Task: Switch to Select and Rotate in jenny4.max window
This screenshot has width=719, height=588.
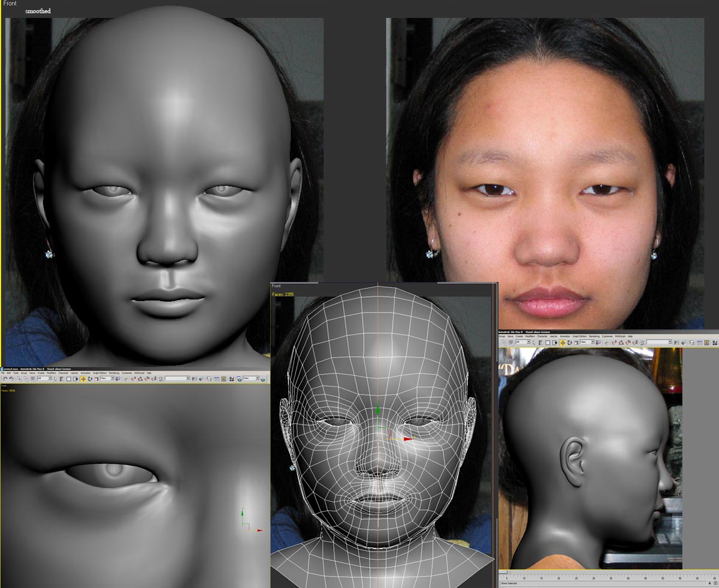Action: pos(90,379)
